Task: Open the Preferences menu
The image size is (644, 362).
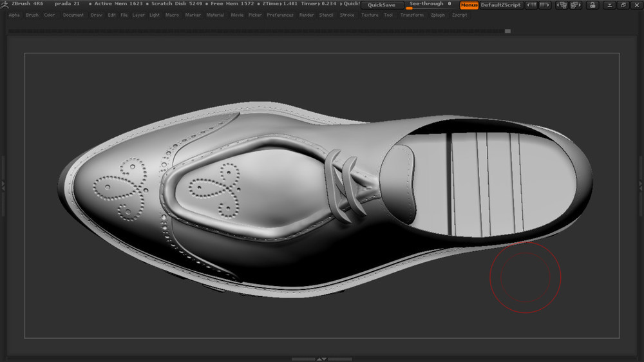Action: point(280,15)
